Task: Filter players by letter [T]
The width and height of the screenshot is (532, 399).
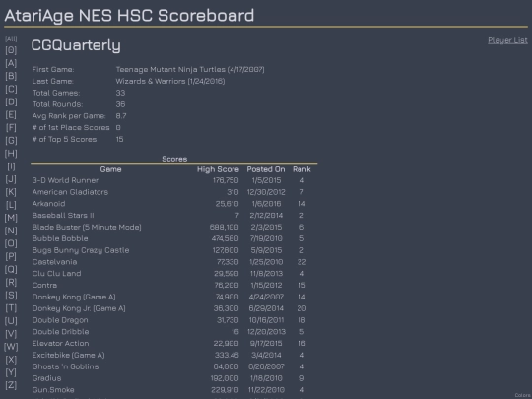Action: [11, 308]
